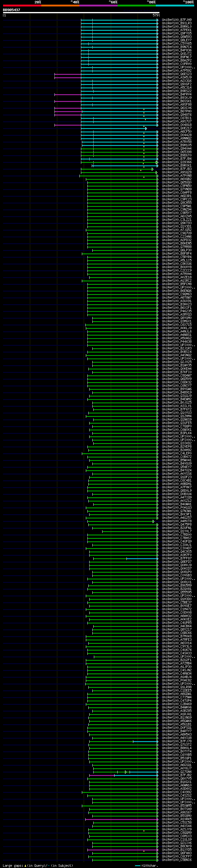Select hit UniRef100_Q6ES23
Viewport: 197px width, 868px height.
coord(177,74)
